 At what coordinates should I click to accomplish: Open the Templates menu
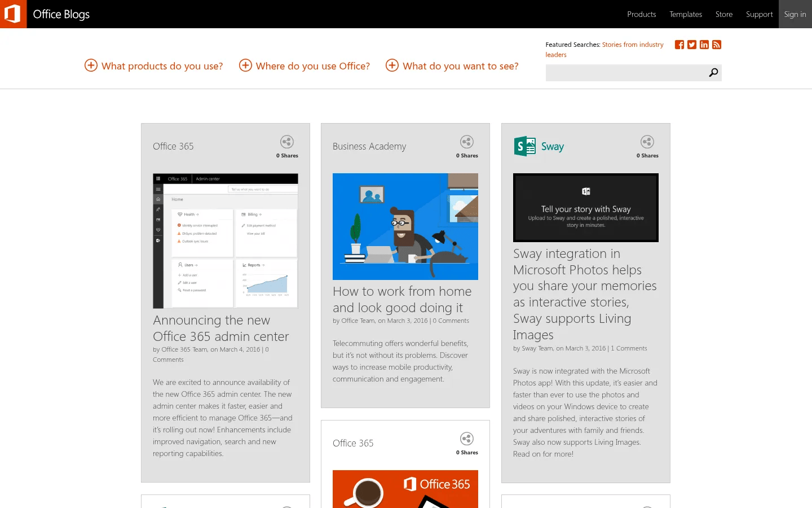tap(686, 14)
